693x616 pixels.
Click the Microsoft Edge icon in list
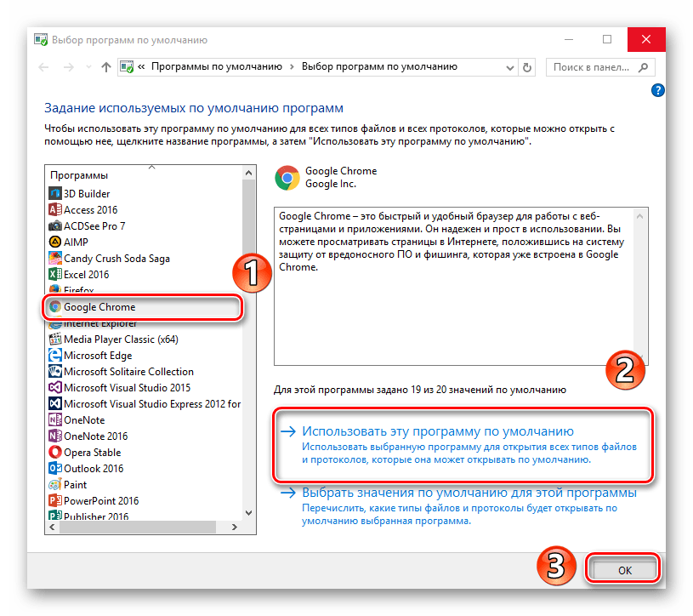pos(55,355)
